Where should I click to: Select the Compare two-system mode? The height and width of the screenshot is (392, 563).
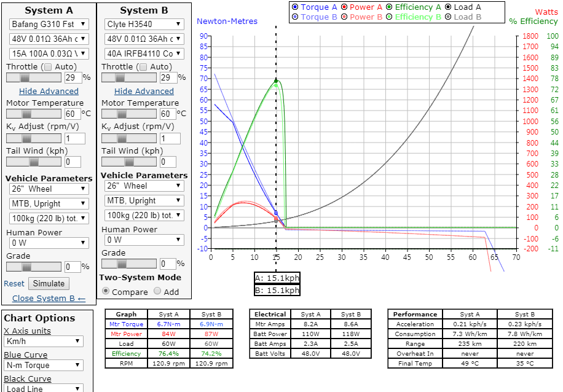pyautogui.click(x=106, y=291)
